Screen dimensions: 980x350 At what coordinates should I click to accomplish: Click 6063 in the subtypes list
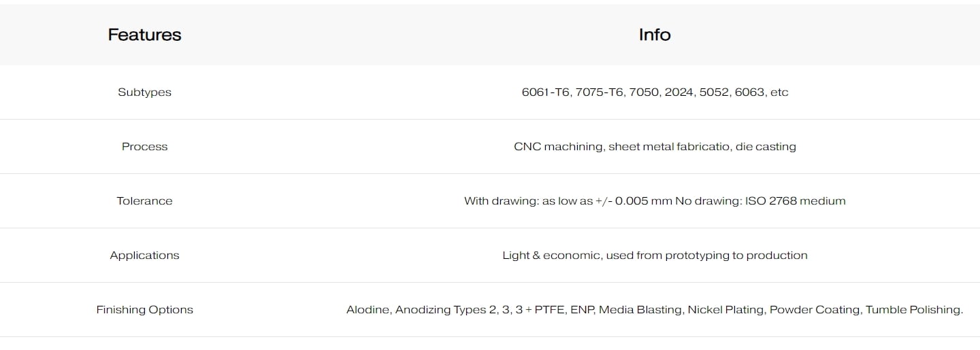(749, 92)
